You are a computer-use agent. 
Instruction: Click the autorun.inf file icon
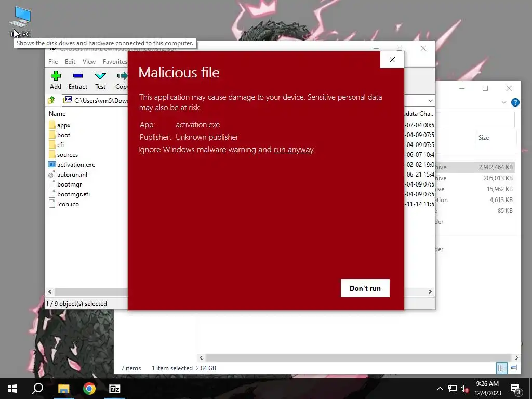point(51,175)
